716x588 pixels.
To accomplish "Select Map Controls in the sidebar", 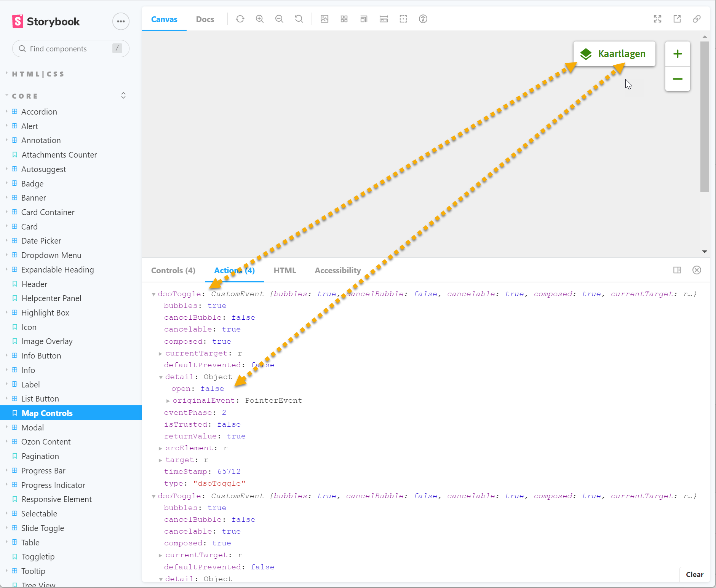I will 47,413.
